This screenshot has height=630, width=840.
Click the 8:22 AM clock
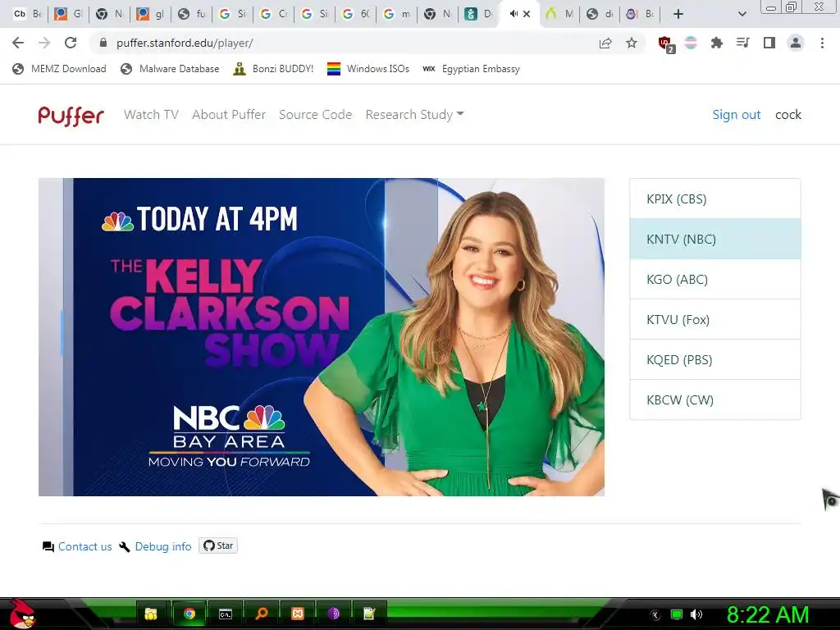click(767, 614)
